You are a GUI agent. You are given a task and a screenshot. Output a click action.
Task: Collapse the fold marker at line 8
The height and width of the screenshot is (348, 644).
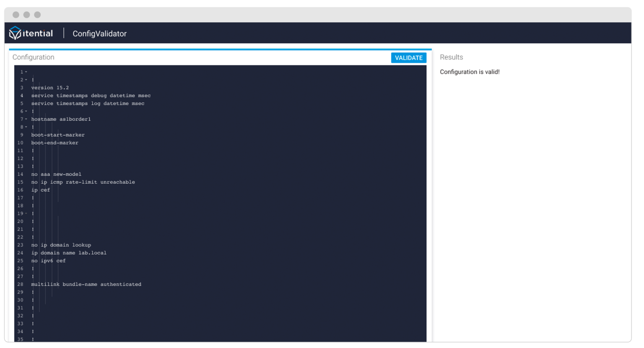point(26,127)
